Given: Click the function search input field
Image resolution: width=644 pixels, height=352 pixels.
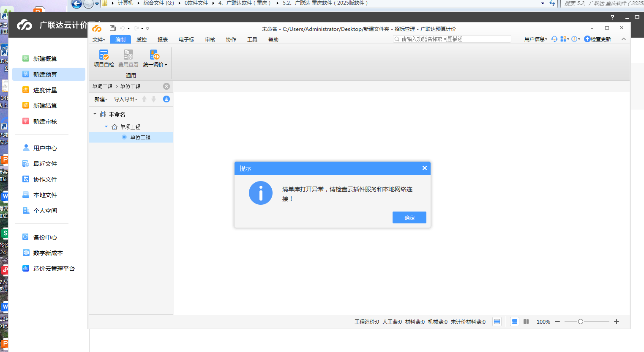Looking at the screenshot, I should coord(452,39).
